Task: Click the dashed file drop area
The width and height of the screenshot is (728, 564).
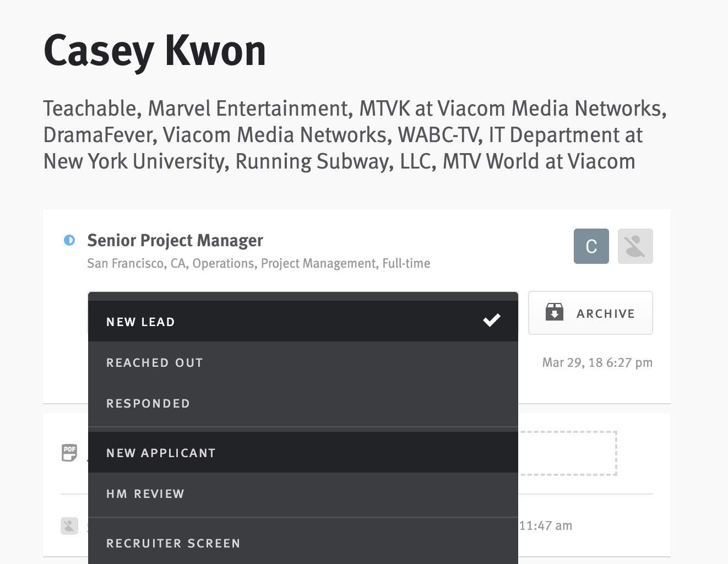Action: [x=567, y=453]
